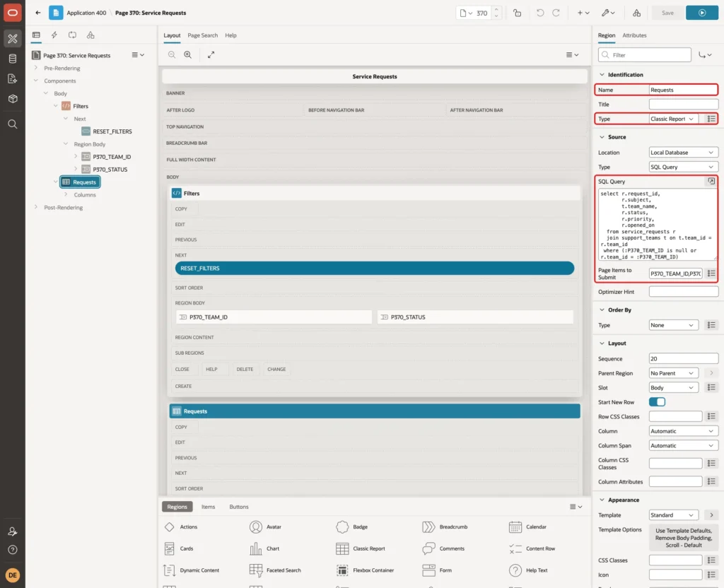Open the Order By Type dropdown
724x588 pixels.
pos(673,325)
